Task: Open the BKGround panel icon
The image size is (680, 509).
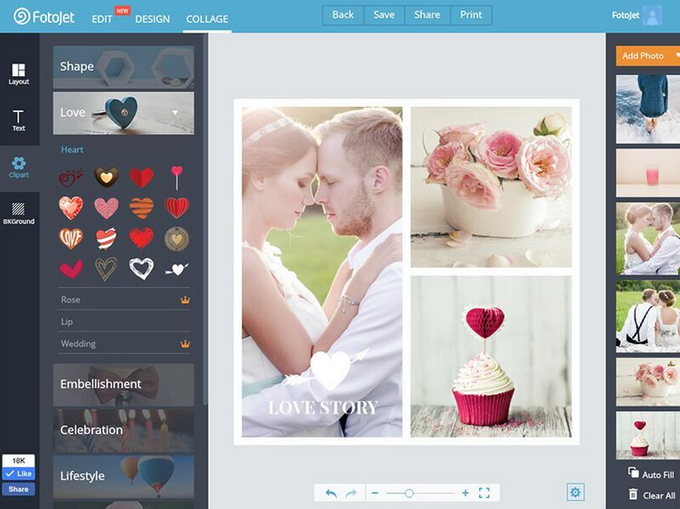Action: [x=19, y=214]
